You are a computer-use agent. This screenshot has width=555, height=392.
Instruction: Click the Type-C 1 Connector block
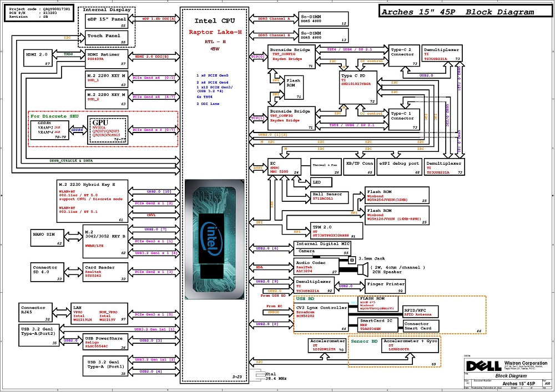pyautogui.click(x=404, y=119)
